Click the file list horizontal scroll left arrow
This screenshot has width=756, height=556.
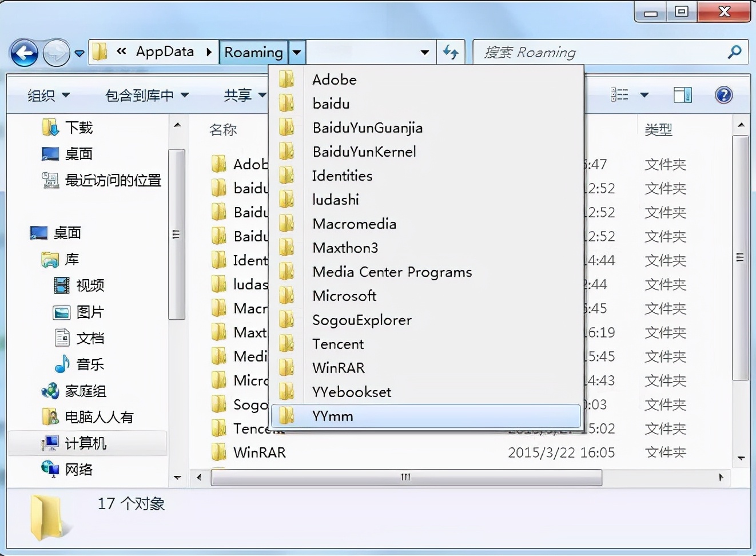tap(199, 477)
